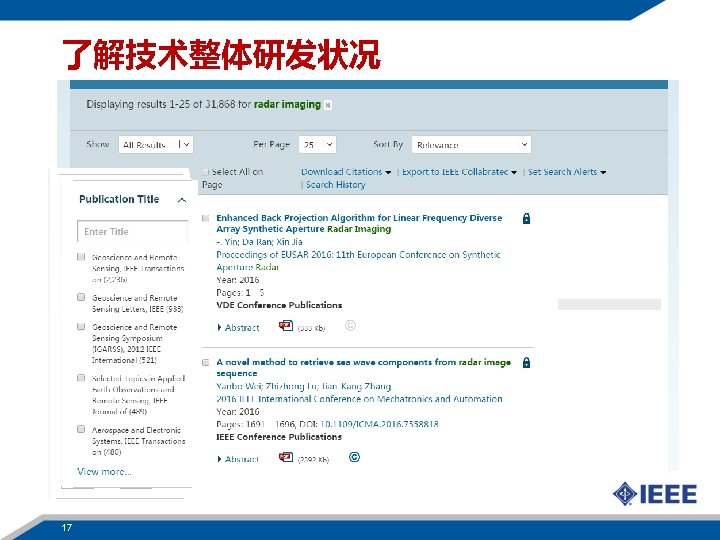Open the Enhanced Back Projection Algorithm paper title
The image size is (720, 540).
359,223
